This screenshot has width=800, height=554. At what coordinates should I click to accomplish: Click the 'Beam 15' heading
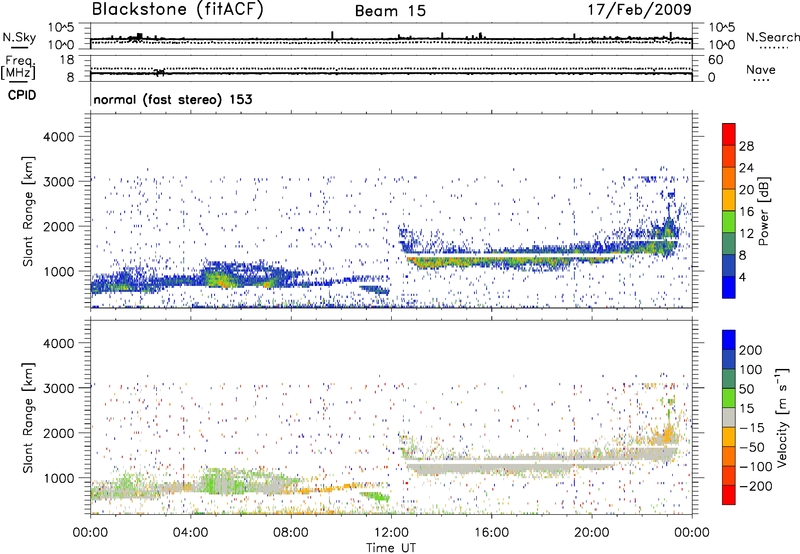point(390,11)
